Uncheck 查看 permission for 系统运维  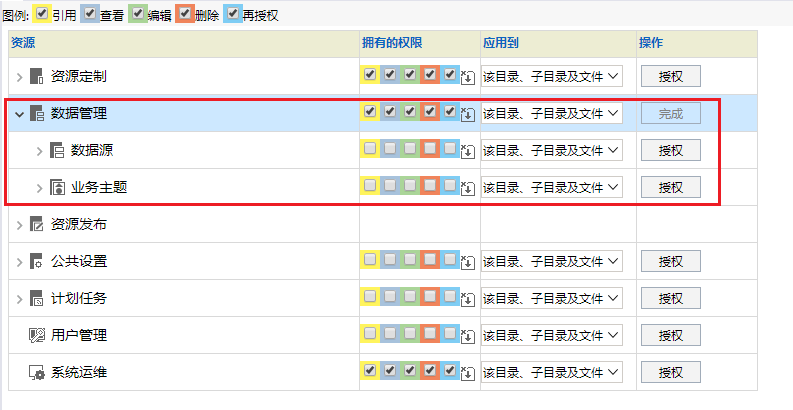coord(390,371)
